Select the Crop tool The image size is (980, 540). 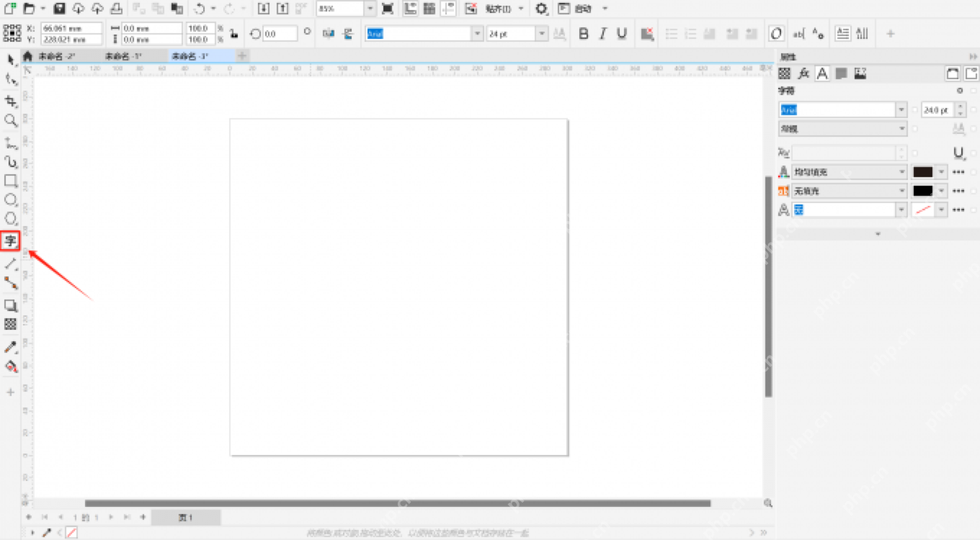pyautogui.click(x=10, y=100)
